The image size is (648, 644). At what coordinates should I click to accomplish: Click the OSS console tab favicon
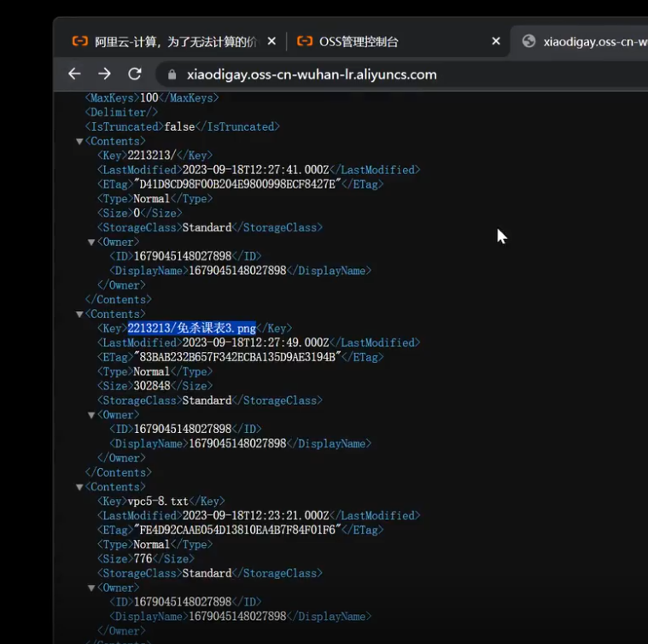coord(305,41)
